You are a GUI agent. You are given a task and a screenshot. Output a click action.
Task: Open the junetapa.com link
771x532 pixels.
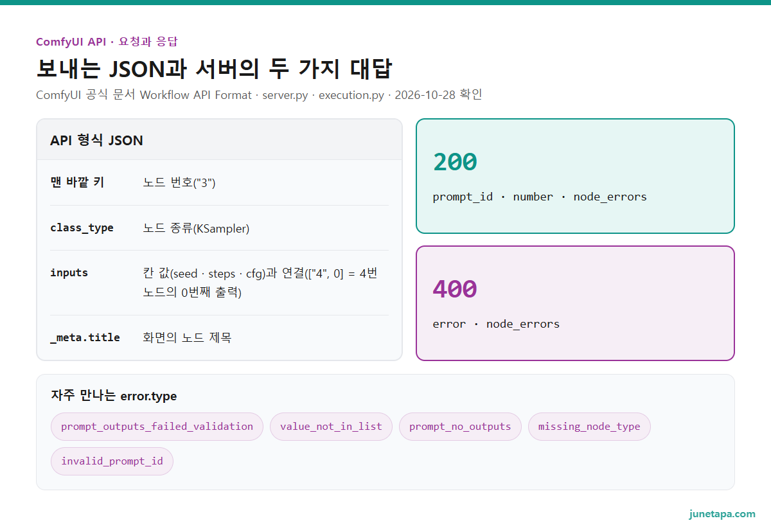[722, 514]
